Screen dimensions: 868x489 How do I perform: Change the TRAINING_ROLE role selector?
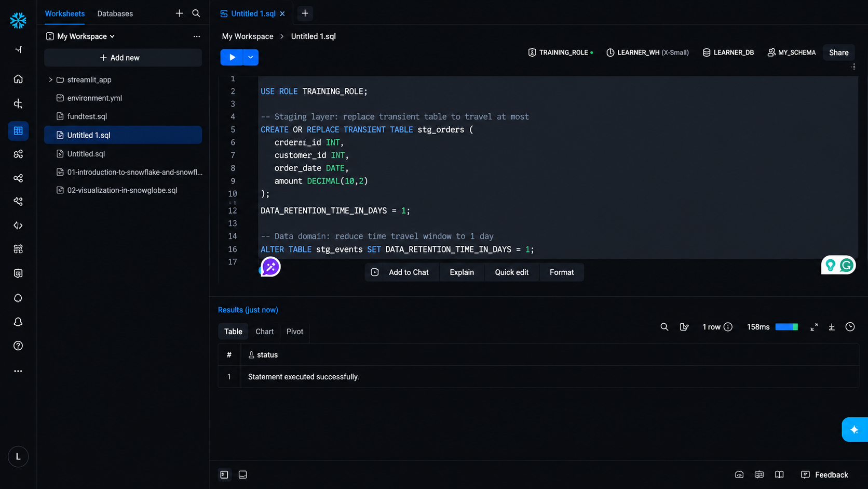[x=561, y=52]
